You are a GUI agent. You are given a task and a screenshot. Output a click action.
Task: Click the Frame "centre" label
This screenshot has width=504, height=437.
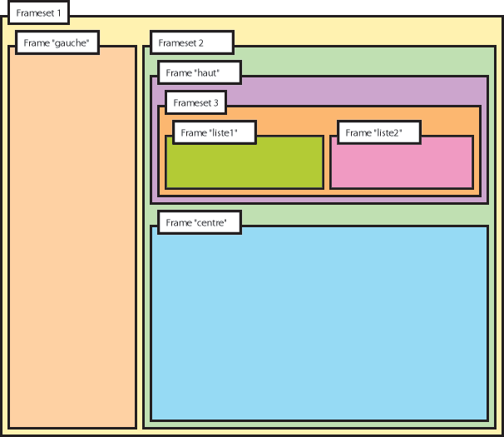tap(199, 222)
